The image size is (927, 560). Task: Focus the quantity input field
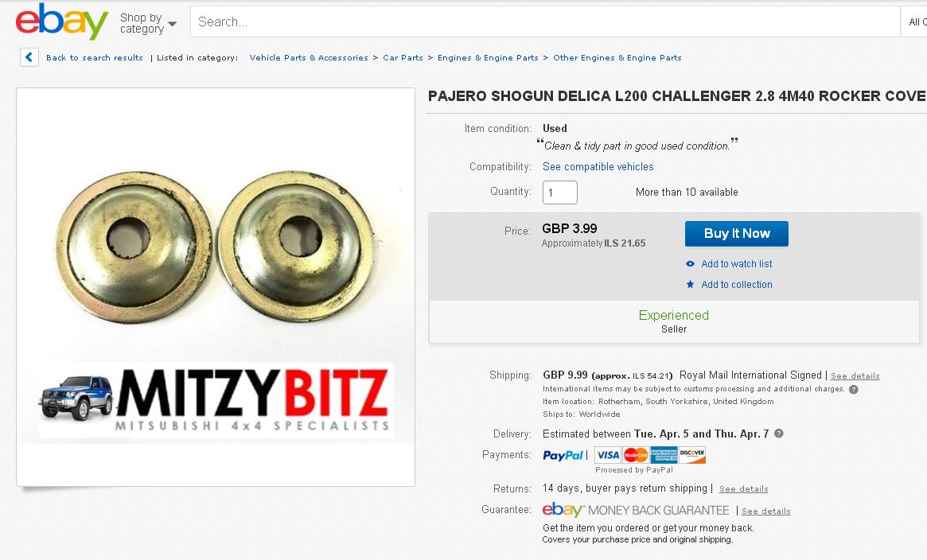[x=560, y=192]
